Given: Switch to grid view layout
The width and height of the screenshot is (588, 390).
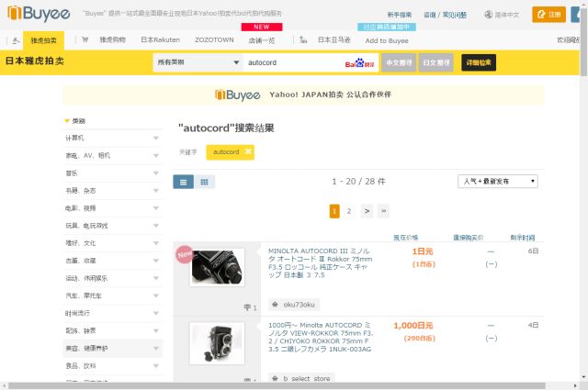Looking at the screenshot, I should 204,182.
